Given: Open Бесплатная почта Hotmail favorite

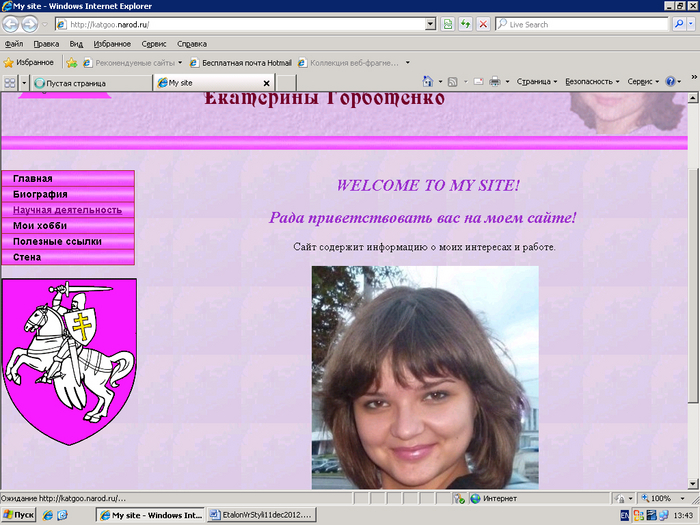Looking at the screenshot, I should [x=241, y=63].
